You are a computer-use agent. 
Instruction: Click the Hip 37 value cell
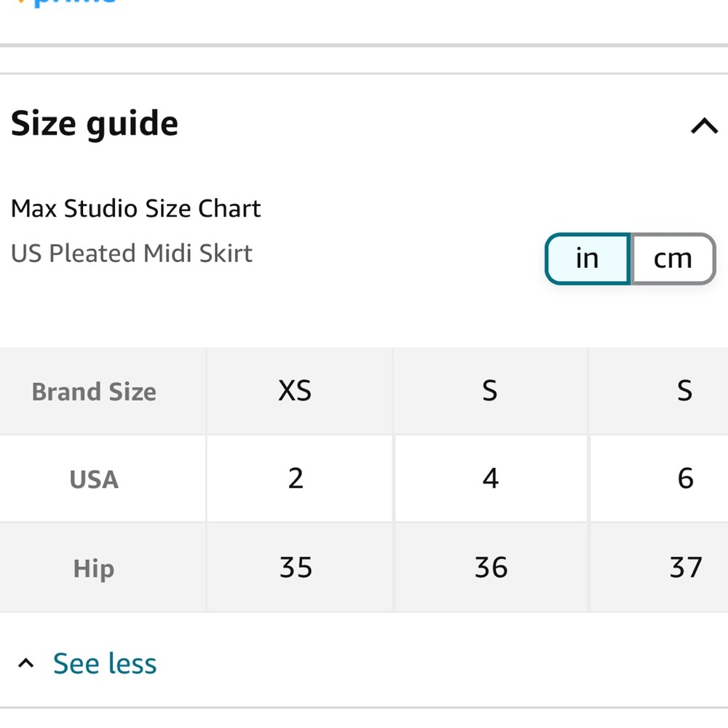659,567
